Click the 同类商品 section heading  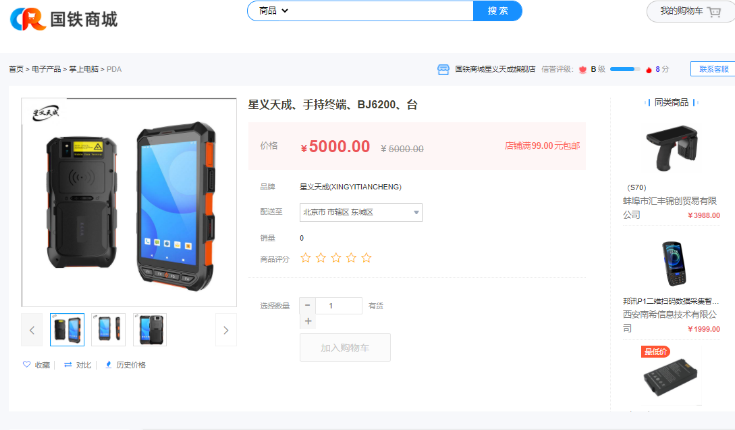click(671, 102)
